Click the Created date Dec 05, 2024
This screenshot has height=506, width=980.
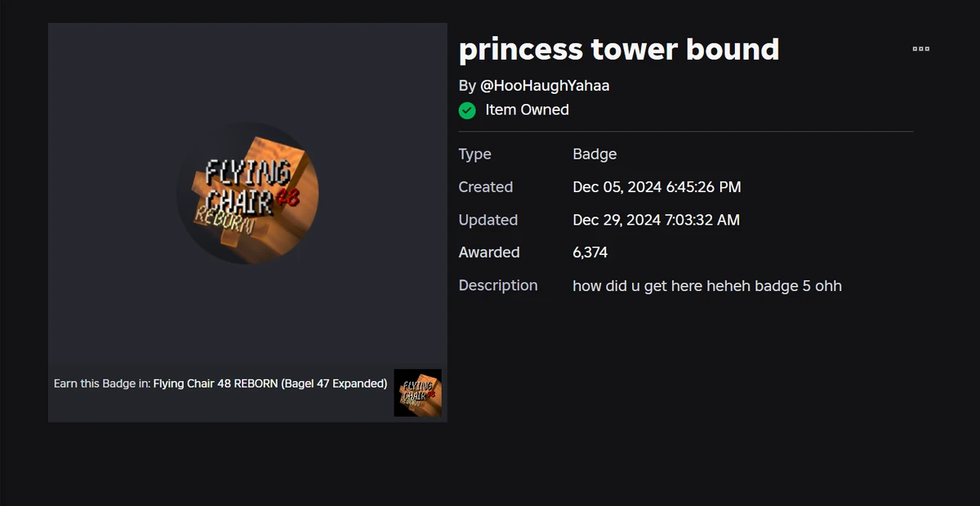657,186
